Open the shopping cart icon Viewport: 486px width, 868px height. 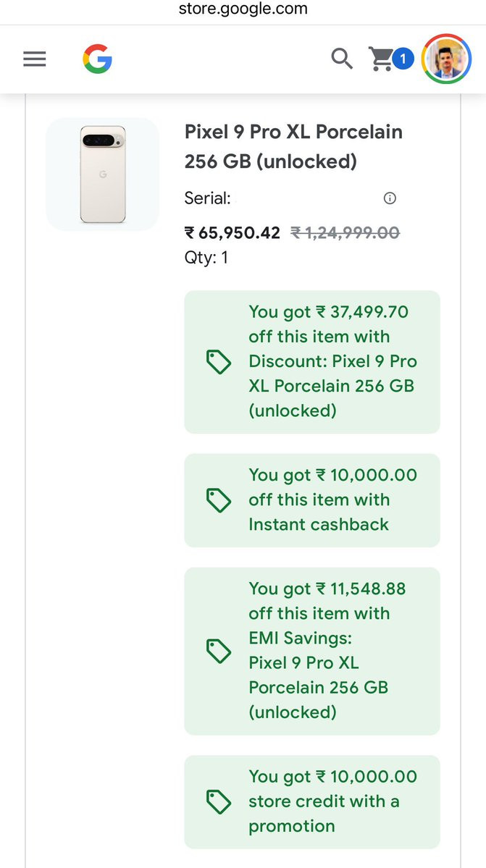tap(382, 59)
